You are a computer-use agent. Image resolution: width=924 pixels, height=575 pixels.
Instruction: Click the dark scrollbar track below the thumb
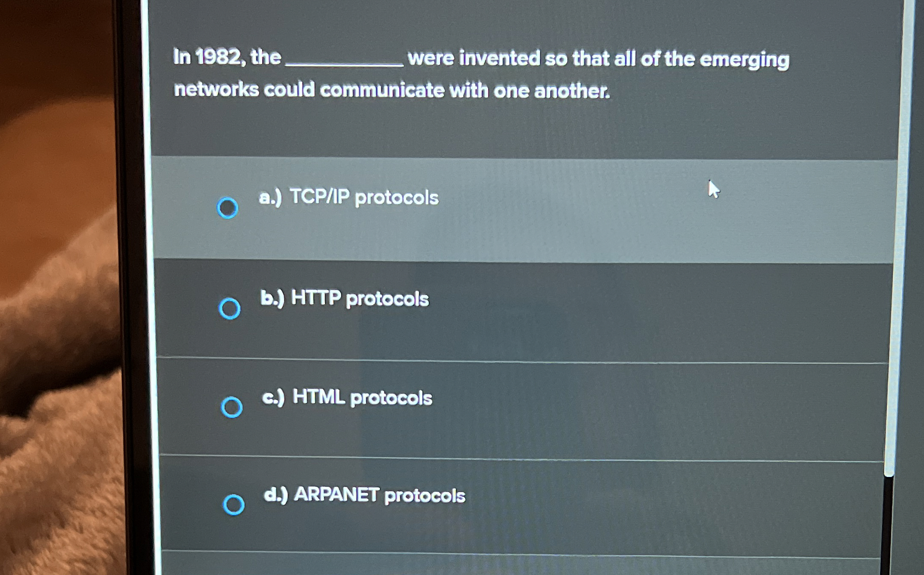886,526
